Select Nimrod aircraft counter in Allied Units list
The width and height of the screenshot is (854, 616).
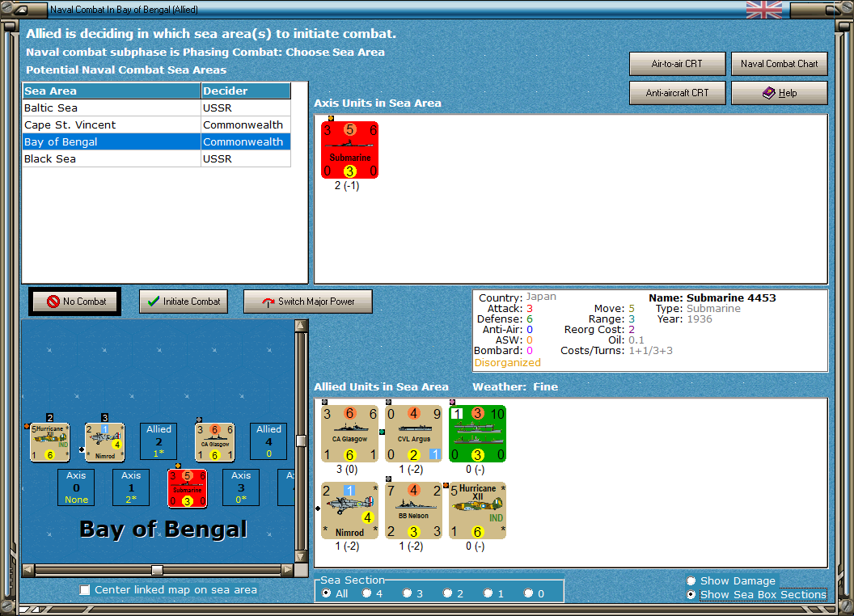(349, 510)
